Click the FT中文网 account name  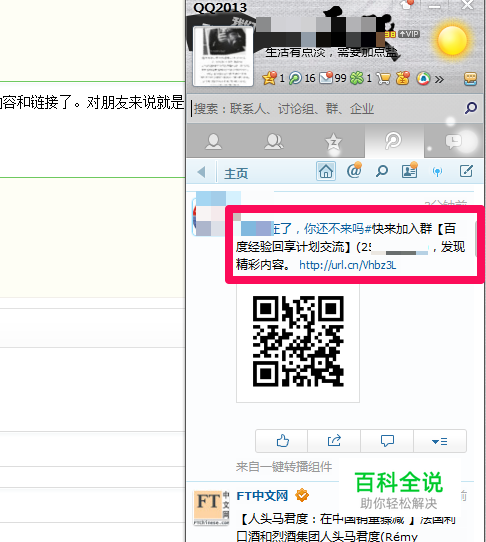pyautogui.click(x=262, y=496)
